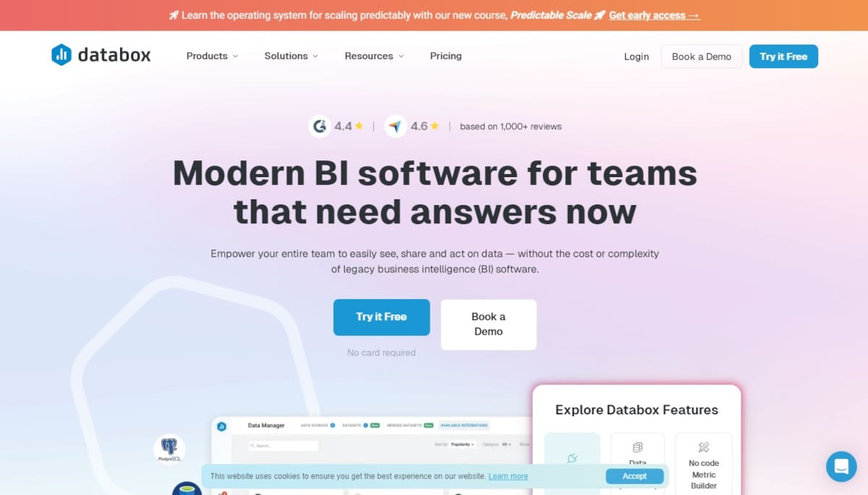Open the live chat widget icon
The width and height of the screenshot is (868, 495).
tap(841, 466)
